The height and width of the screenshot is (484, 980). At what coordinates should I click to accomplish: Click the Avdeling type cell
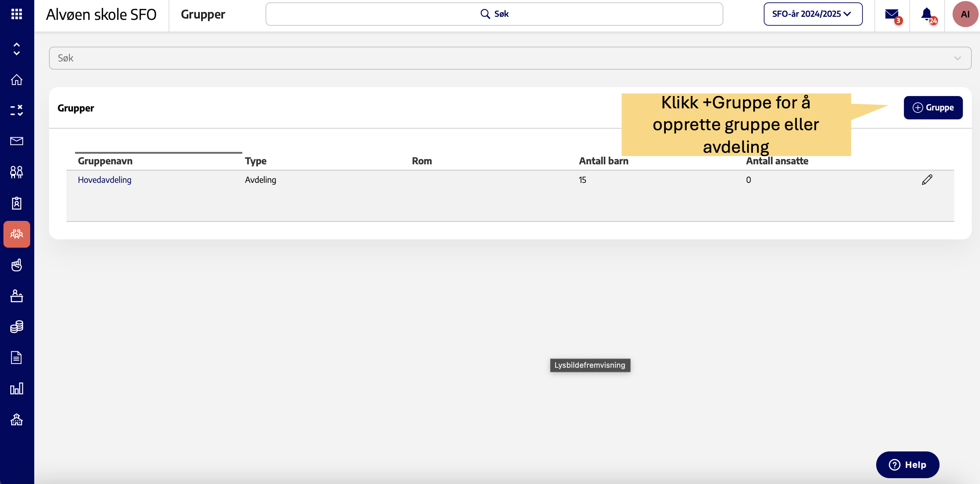[260, 180]
